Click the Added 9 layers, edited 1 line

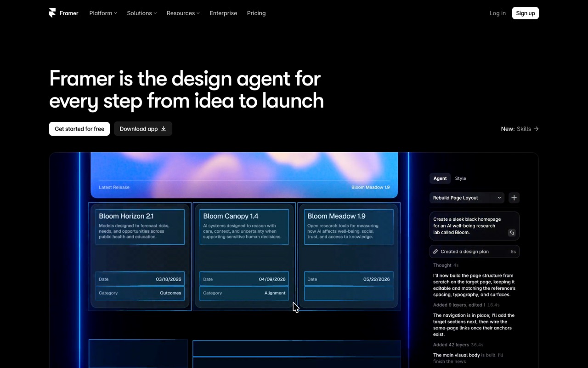point(466,305)
